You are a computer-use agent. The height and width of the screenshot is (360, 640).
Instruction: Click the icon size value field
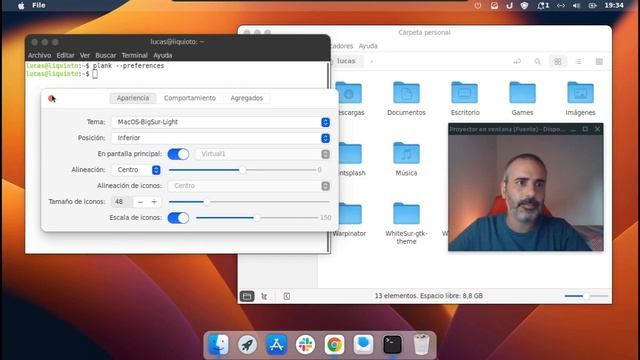(x=122, y=202)
